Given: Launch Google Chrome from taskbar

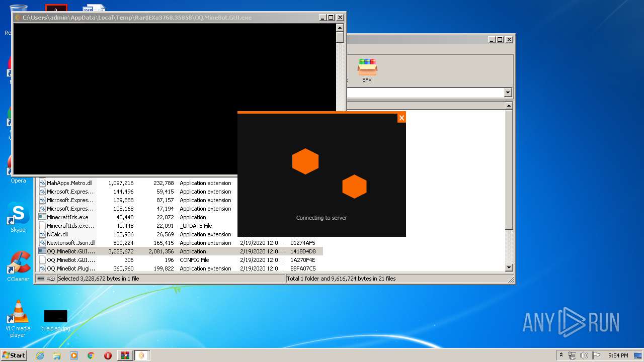Looking at the screenshot, I should pos(91,355).
